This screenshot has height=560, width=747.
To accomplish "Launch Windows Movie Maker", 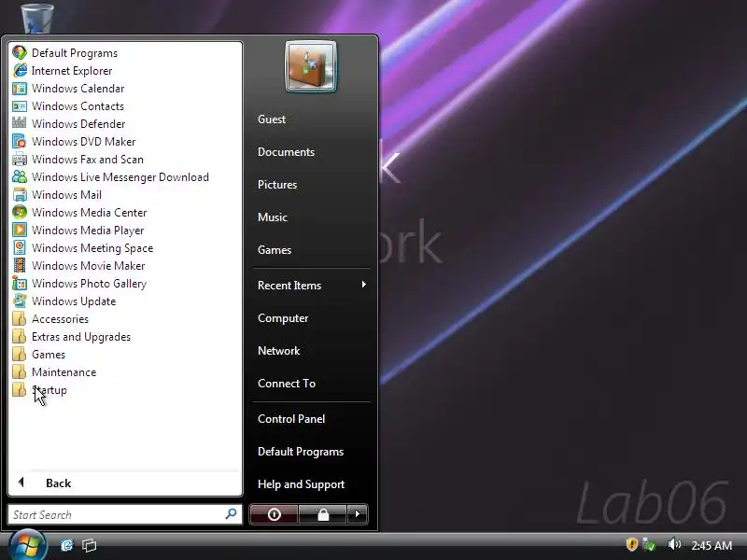I will (x=78, y=265).
